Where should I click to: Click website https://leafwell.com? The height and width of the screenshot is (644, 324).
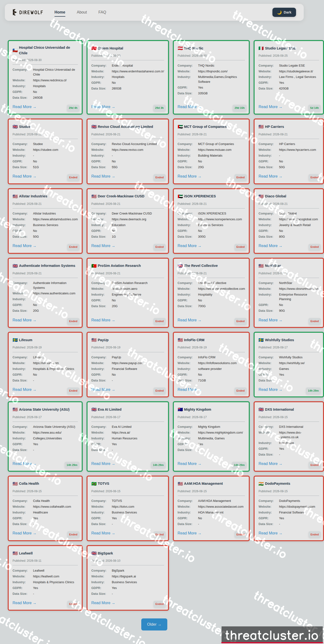click(x=46, y=576)
